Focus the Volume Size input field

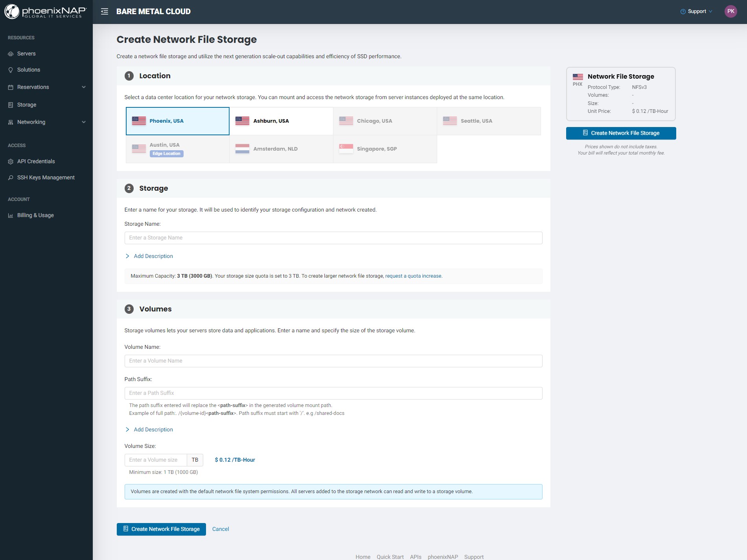tap(156, 460)
